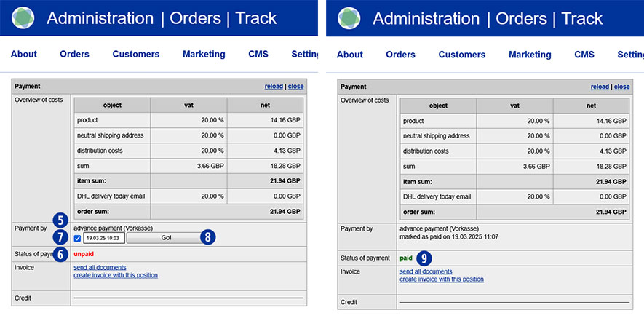This screenshot has width=644, height=318.
Task: Click create invoice with this position under paid status
Action: point(441,279)
